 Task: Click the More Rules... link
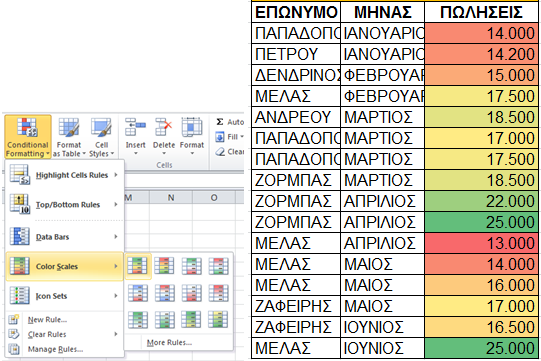(169, 342)
